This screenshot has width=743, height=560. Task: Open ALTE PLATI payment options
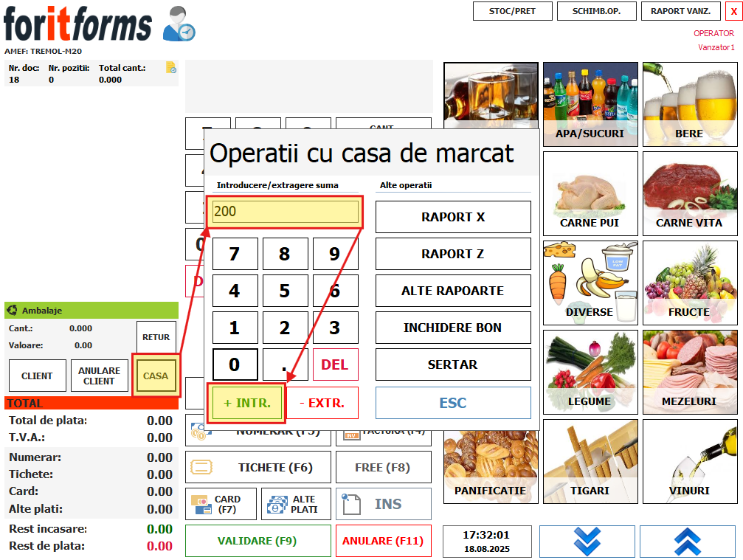click(x=296, y=504)
